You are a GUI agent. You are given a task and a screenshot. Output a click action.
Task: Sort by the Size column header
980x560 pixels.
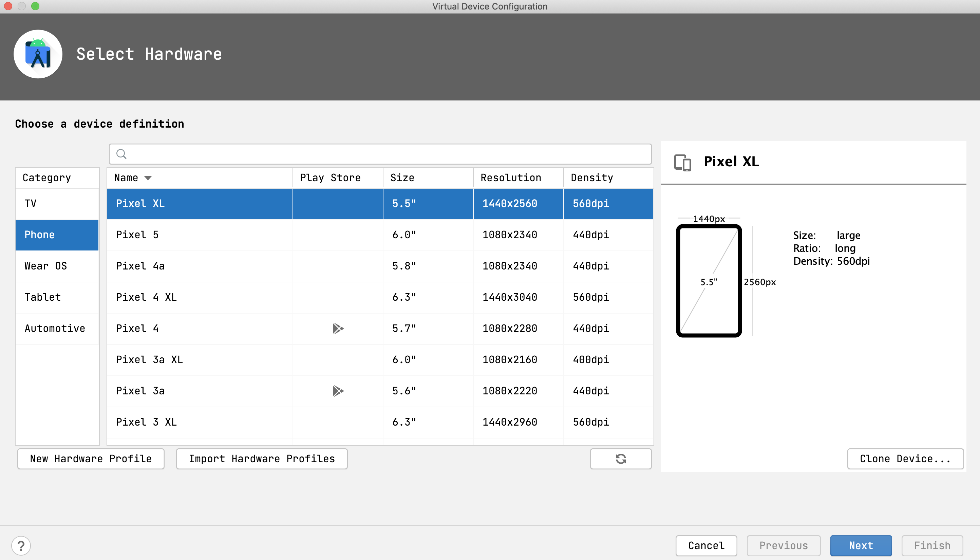tap(428, 178)
